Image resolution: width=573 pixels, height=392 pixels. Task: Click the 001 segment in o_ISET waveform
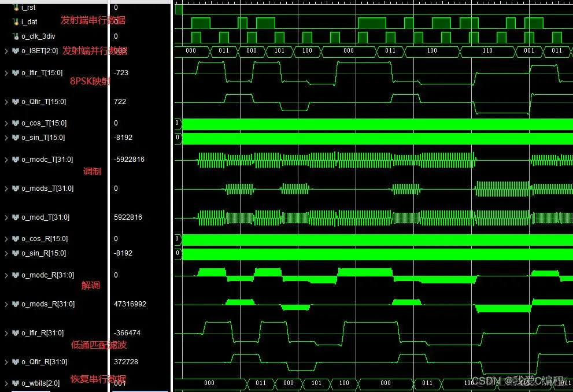tap(529, 51)
